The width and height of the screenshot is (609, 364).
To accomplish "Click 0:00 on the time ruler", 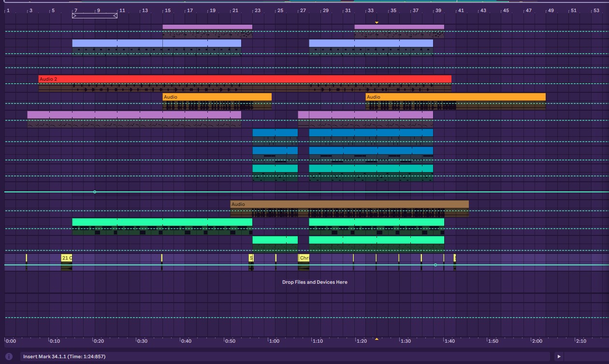I will (11, 341).
